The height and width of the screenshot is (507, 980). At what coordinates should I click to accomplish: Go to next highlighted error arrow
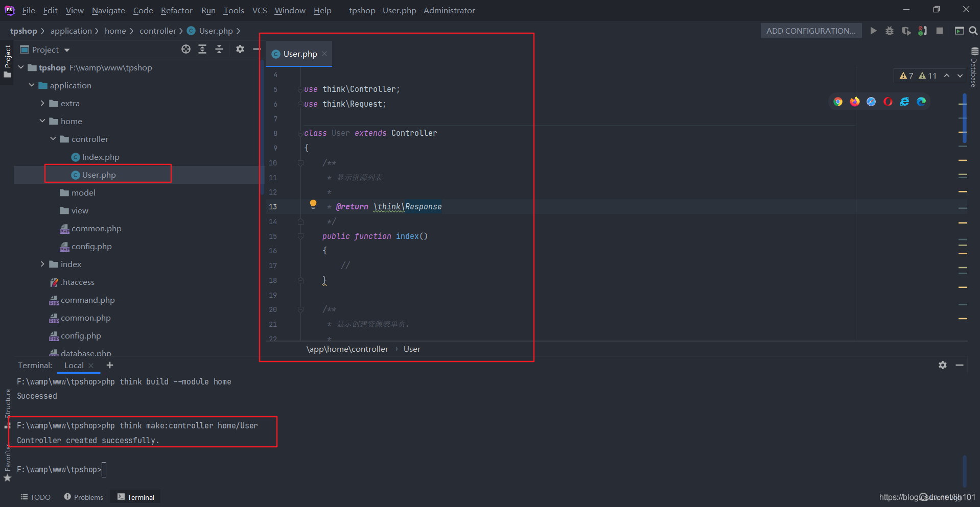point(960,76)
